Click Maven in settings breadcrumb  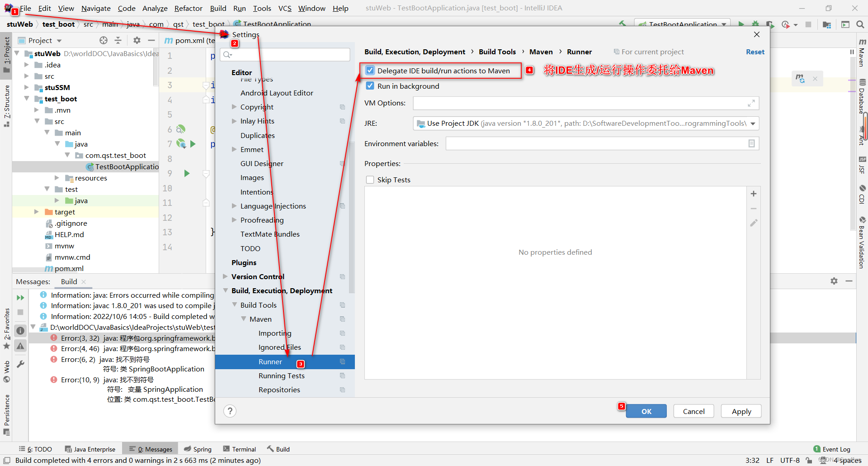541,52
